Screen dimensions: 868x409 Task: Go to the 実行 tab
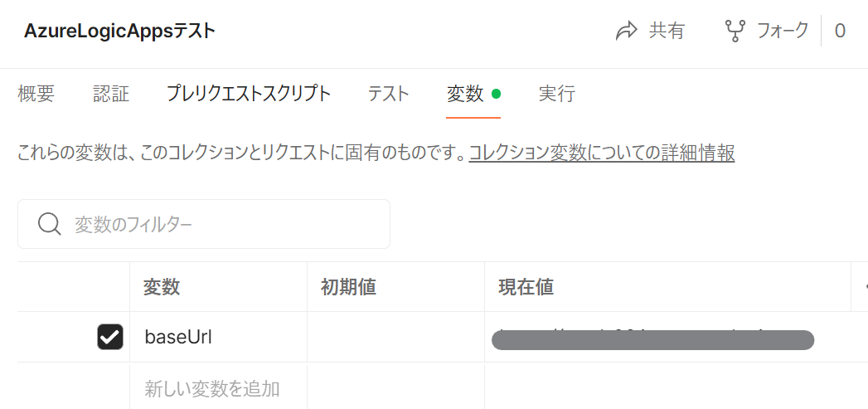tap(557, 95)
